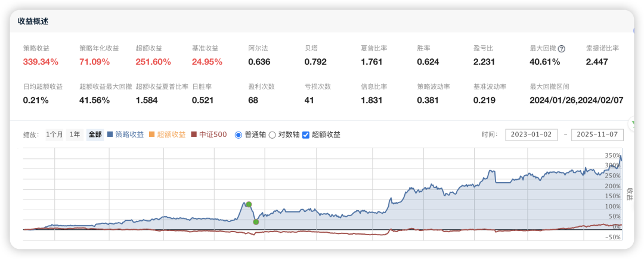The width and height of the screenshot is (644, 259).
Task: Click the 盈利次数 value 68
Action: pos(253,101)
